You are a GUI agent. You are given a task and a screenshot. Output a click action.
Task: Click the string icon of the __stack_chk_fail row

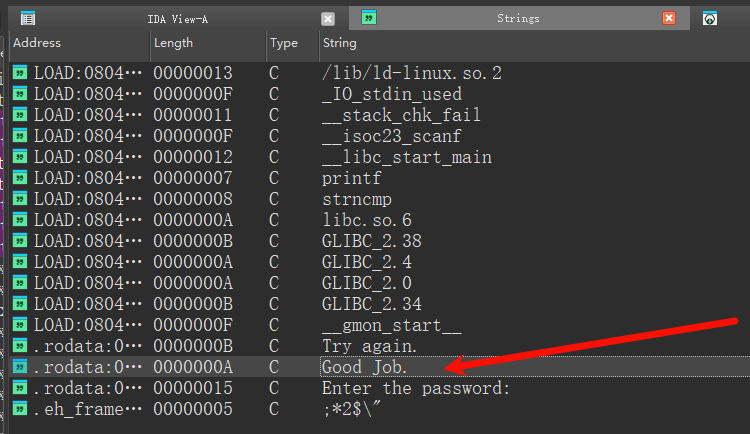pos(20,115)
